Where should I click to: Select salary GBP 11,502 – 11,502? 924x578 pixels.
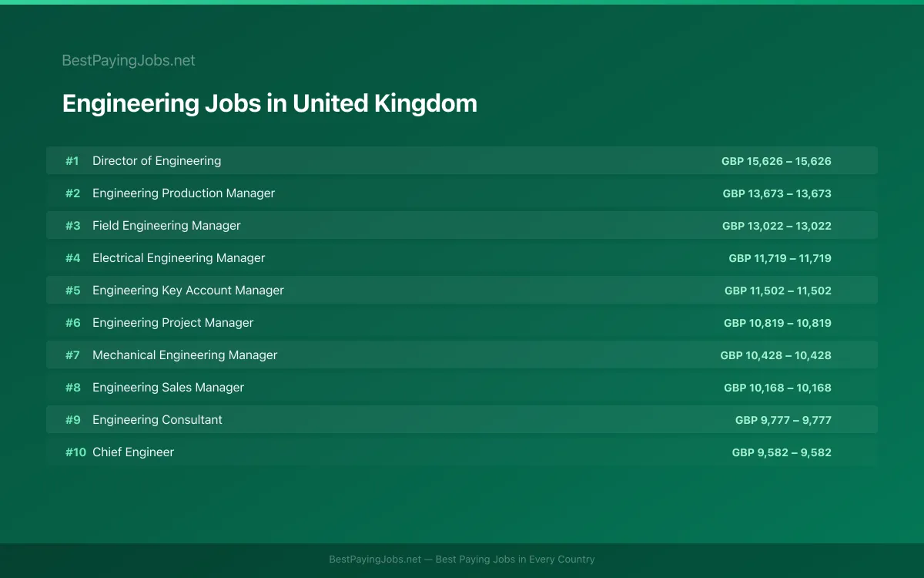point(778,291)
